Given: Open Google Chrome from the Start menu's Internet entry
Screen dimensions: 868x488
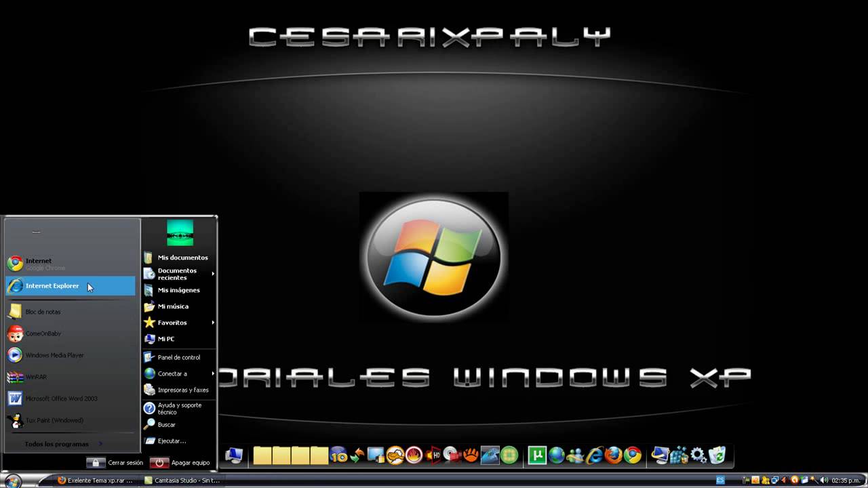Looking at the screenshot, I should point(70,264).
